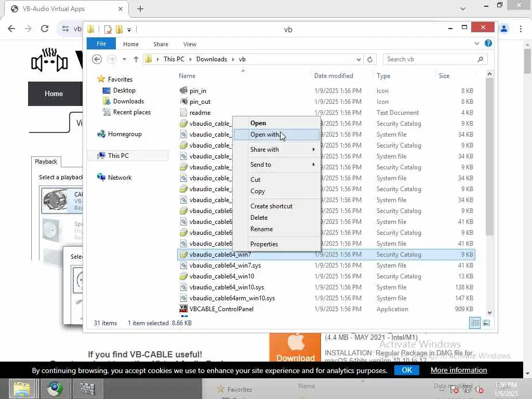Open new browser tab
Screen dimensions: 532x399
[x=140, y=9]
